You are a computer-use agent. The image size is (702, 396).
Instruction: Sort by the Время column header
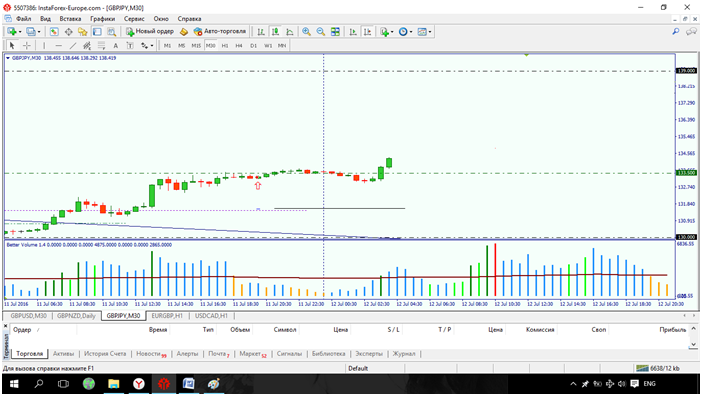point(158,330)
